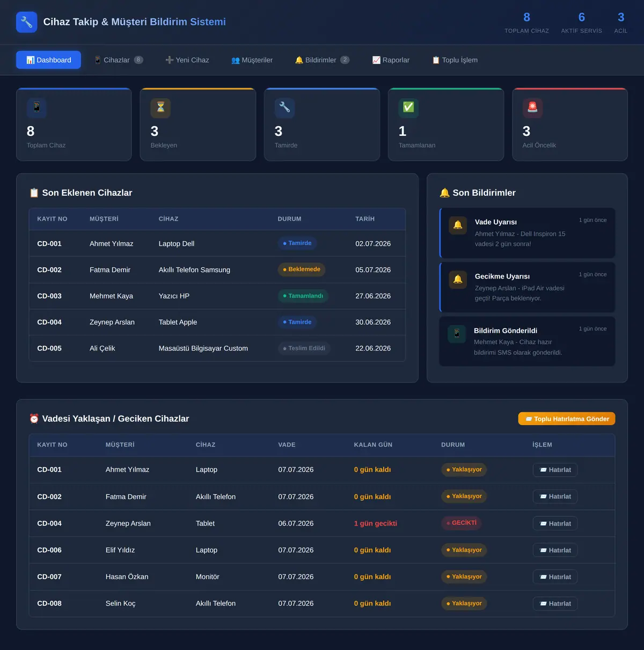Click the ACİL header stat
The image size is (644, 650).
(621, 23)
